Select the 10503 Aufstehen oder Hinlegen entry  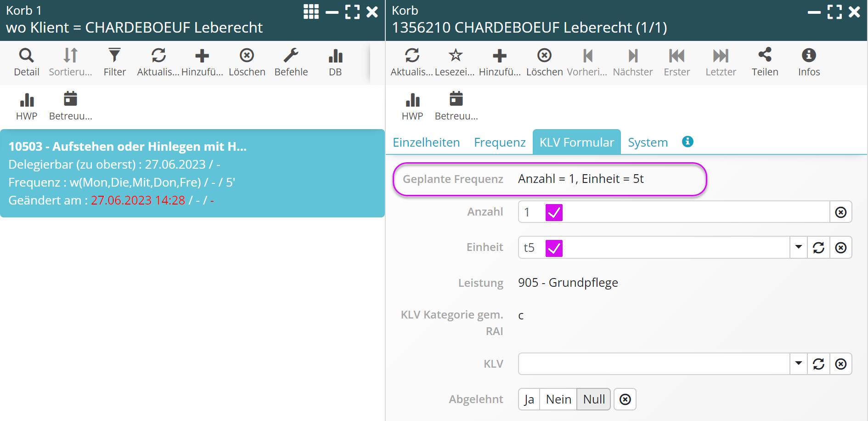click(192, 173)
